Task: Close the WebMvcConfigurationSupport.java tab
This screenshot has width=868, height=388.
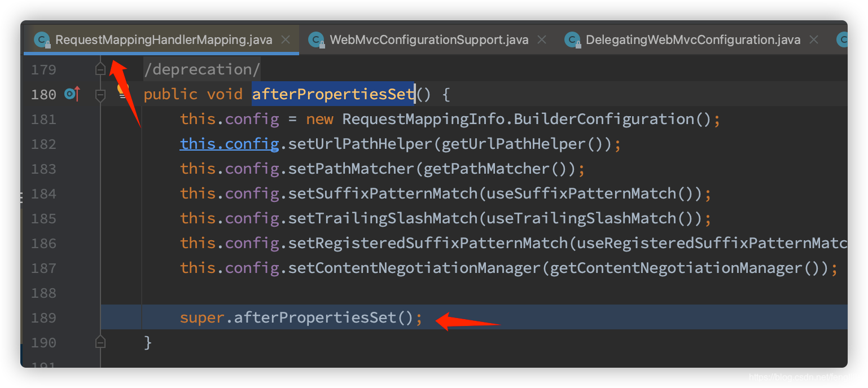Action: pyautogui.click(x=541, y=39)
